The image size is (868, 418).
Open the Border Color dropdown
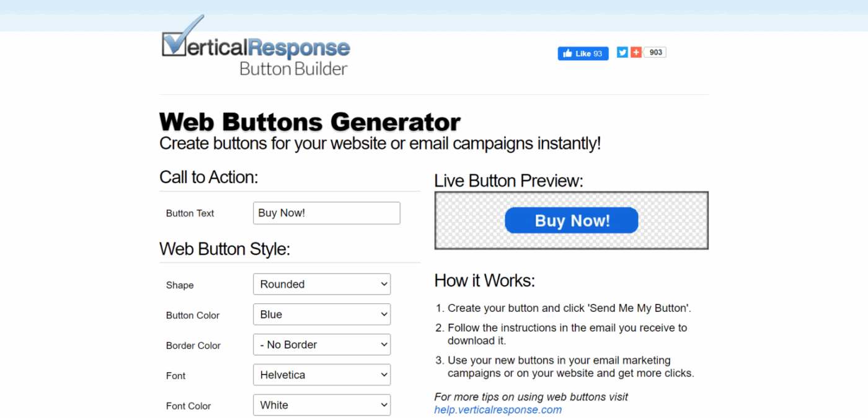coord(322,345)
